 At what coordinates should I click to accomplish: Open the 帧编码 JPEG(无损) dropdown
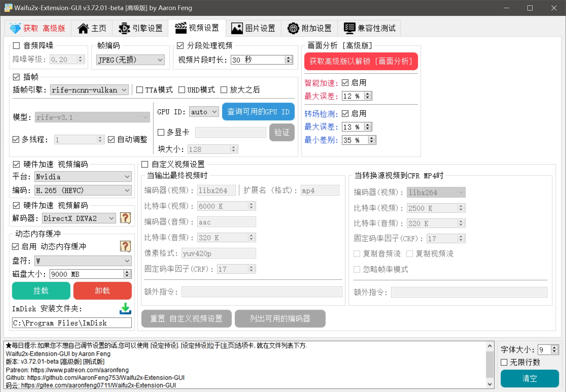130,60
